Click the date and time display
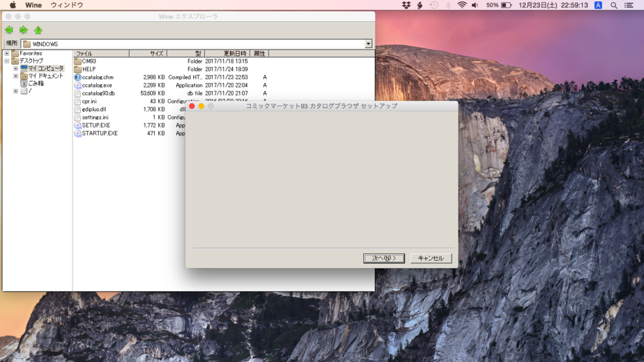The image size is (644, 362). tap(553, 5)
